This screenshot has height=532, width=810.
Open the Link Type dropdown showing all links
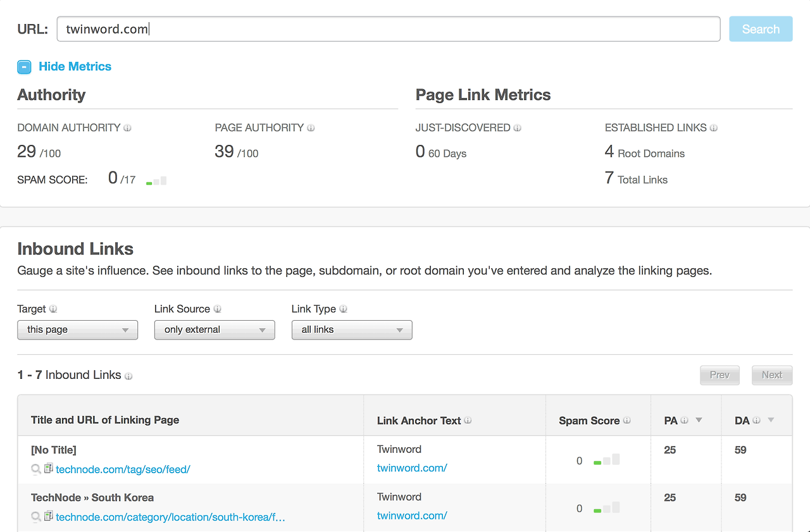click(x=352, y=330)
